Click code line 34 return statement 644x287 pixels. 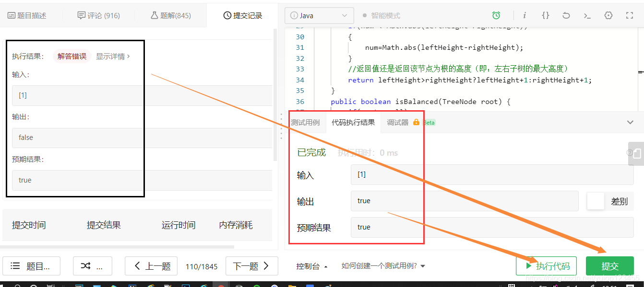[x=470, y=80]
